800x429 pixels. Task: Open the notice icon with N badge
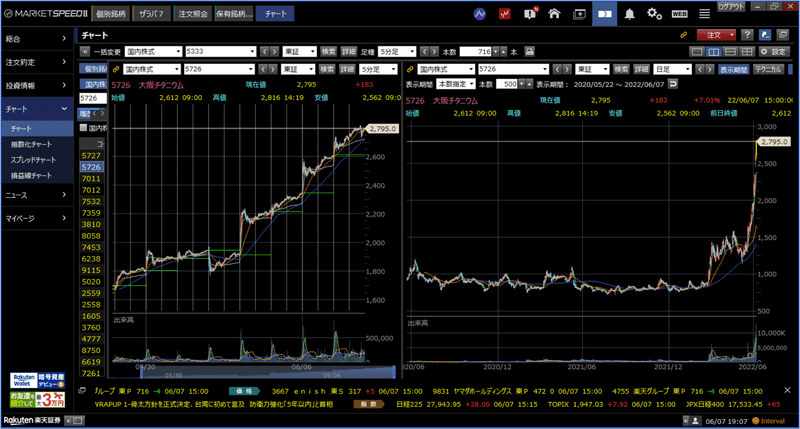point(530,13)
